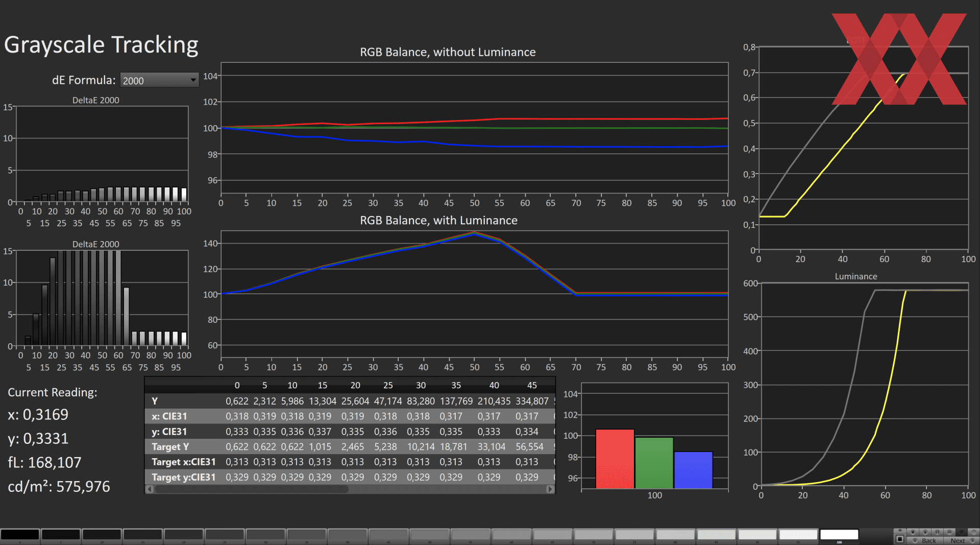Click the Y value 13,304 in column 15
This screenshot has width=980, height=545.
point(323,401)
